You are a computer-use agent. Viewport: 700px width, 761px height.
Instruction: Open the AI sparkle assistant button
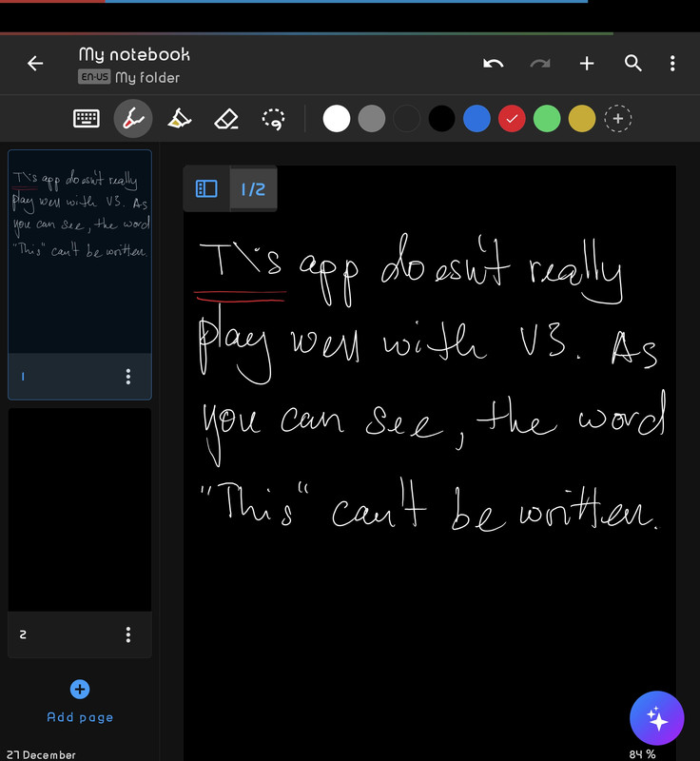tap(657, 718)
